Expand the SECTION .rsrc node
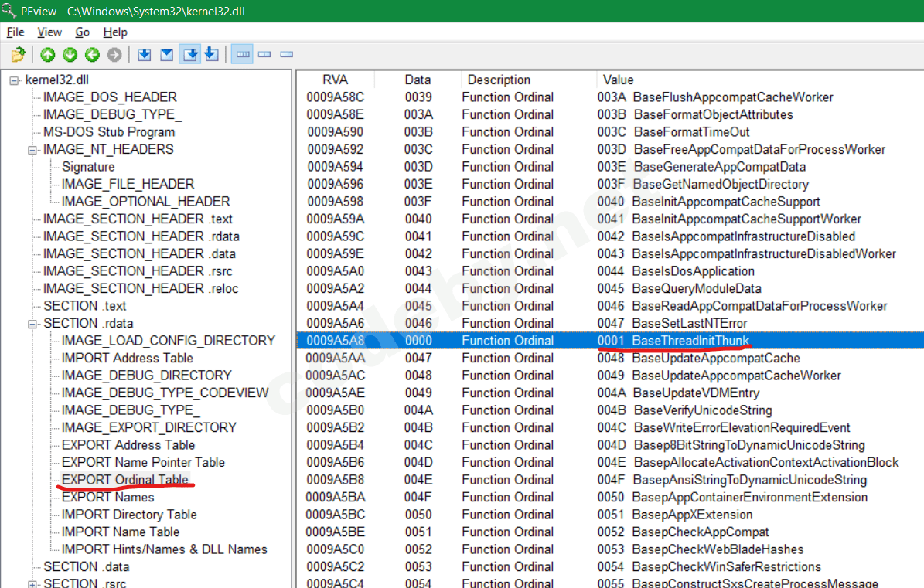 [x=32, y=584]
